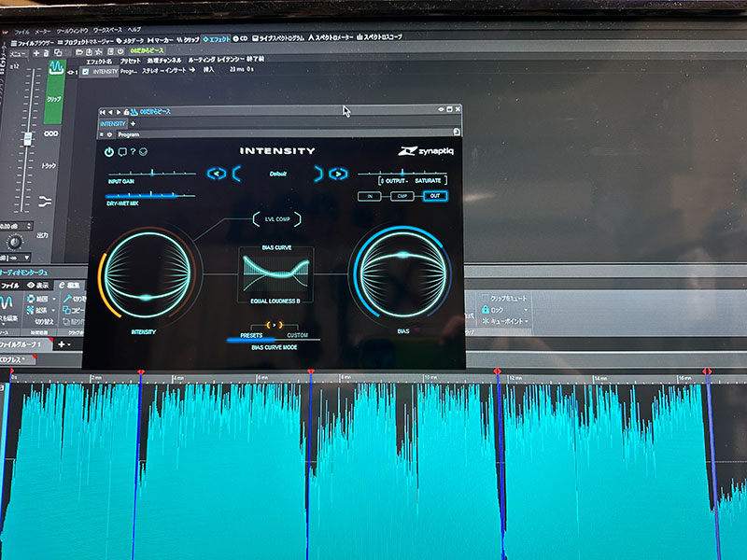Click the OUTPUT gain slider
747x560 pixels.
tap(402, 173)
